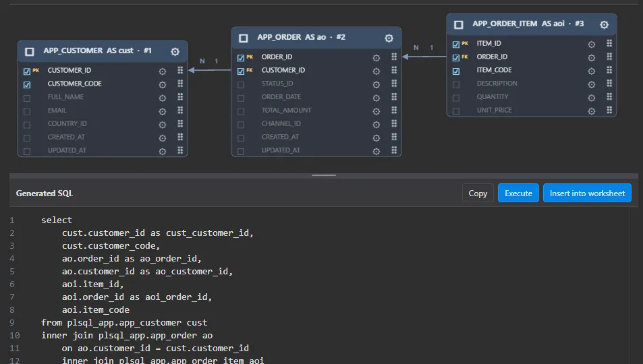The image size is (643, 364).
Task: Toggle select-all checkbox in APP_ORDER_ITEM header
Action: [x=458, y=24]
